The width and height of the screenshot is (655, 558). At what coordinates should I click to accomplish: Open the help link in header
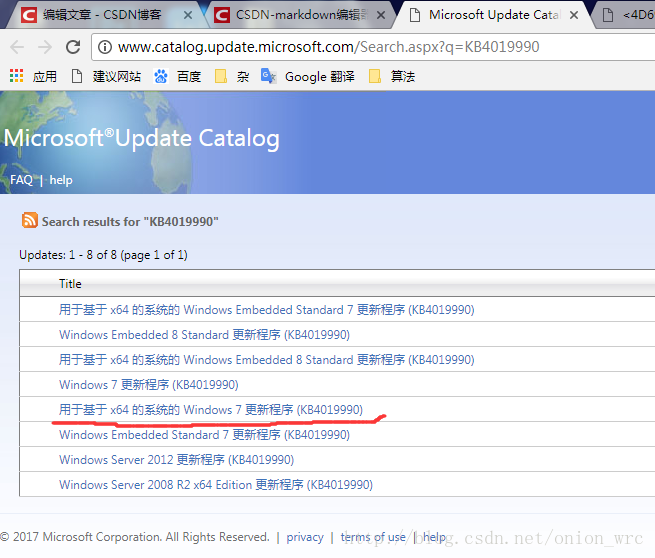click(61, 180)
